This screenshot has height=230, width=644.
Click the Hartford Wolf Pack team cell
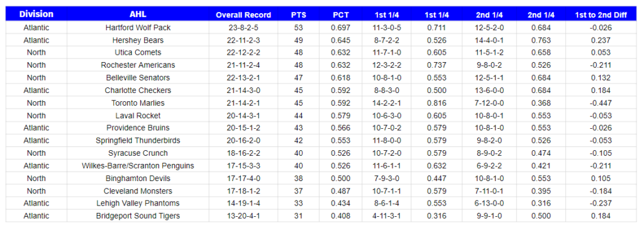coord(138,28)
